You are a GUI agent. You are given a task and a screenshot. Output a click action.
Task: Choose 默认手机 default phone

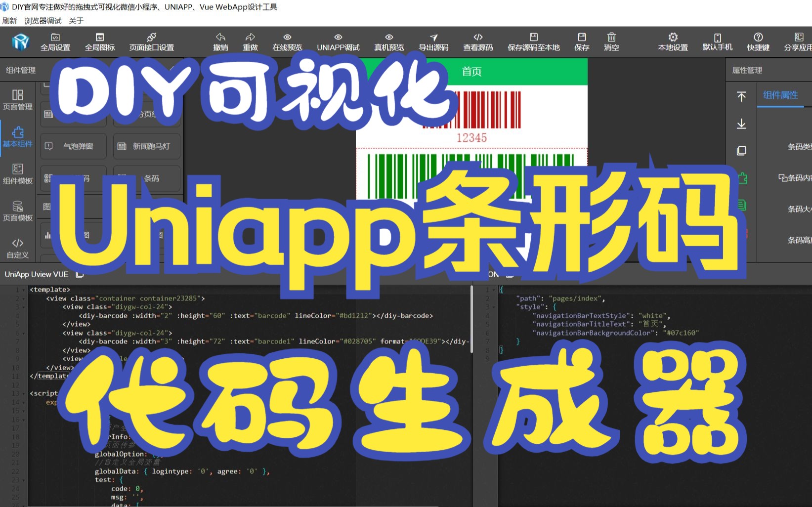click(x=718, y=42)
